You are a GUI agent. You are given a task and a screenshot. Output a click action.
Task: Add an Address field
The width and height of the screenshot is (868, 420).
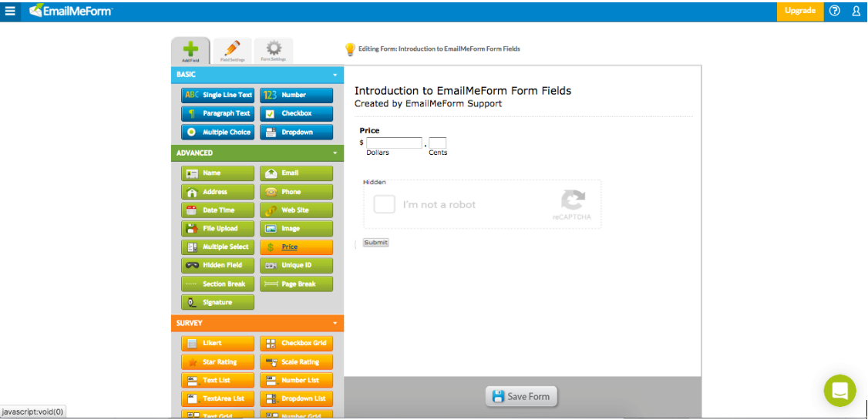pyautogui.click(x=217, y=192)
